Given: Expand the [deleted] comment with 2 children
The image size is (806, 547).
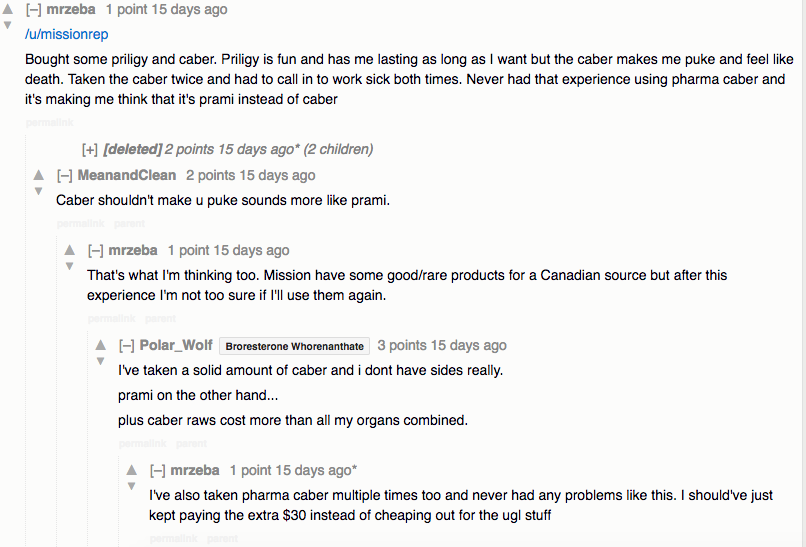Looking at the screenshot, I should (90, 150).
